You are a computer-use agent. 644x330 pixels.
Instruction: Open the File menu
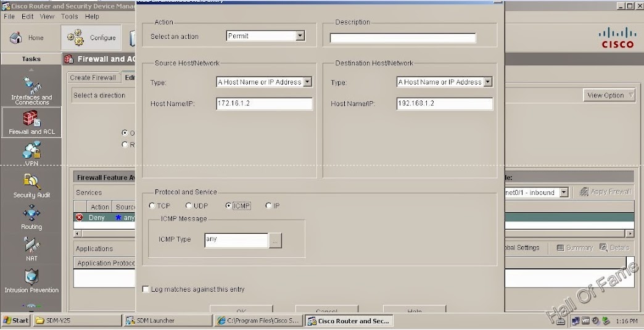pyautogui.click(x=9, y=17)
